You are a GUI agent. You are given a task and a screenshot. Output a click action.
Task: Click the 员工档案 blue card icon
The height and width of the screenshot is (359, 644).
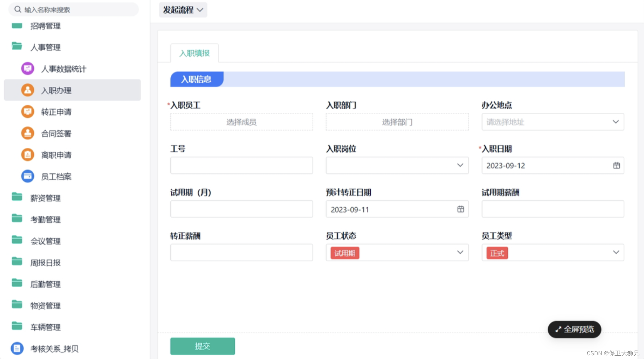28,176
